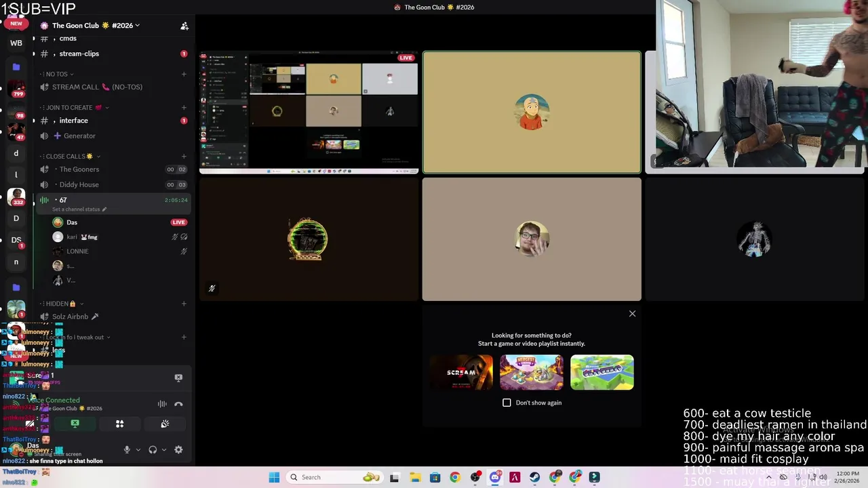The width and height of the screenshot is (868, 488).
Task: Open Steam from the taskbar
Action: [535, 477]
